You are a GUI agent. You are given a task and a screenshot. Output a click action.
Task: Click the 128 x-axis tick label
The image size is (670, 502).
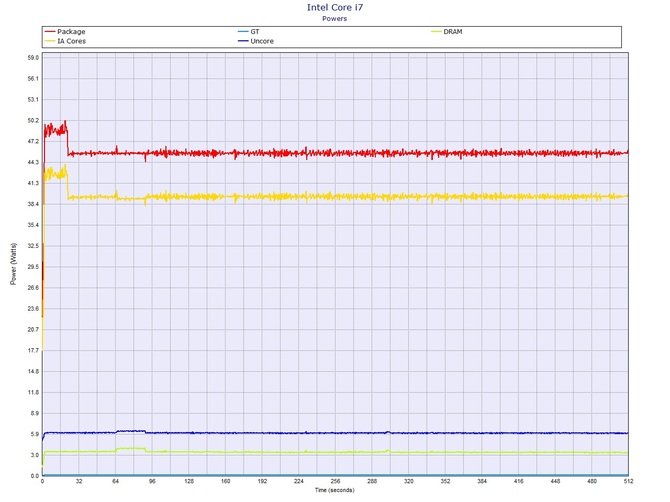coord(189,481)
